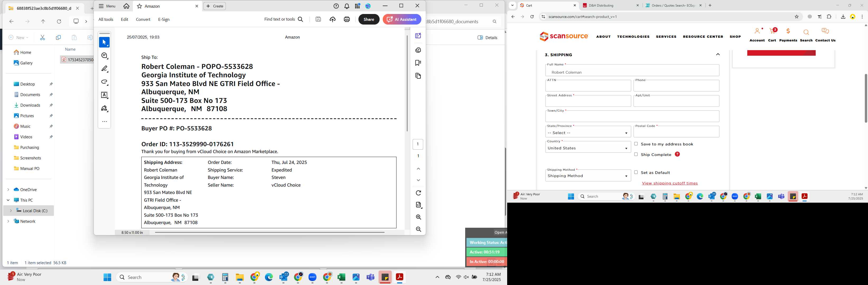Zoom in on the PDF page
The width and height of the screenshot is (868, 285).
418,217
